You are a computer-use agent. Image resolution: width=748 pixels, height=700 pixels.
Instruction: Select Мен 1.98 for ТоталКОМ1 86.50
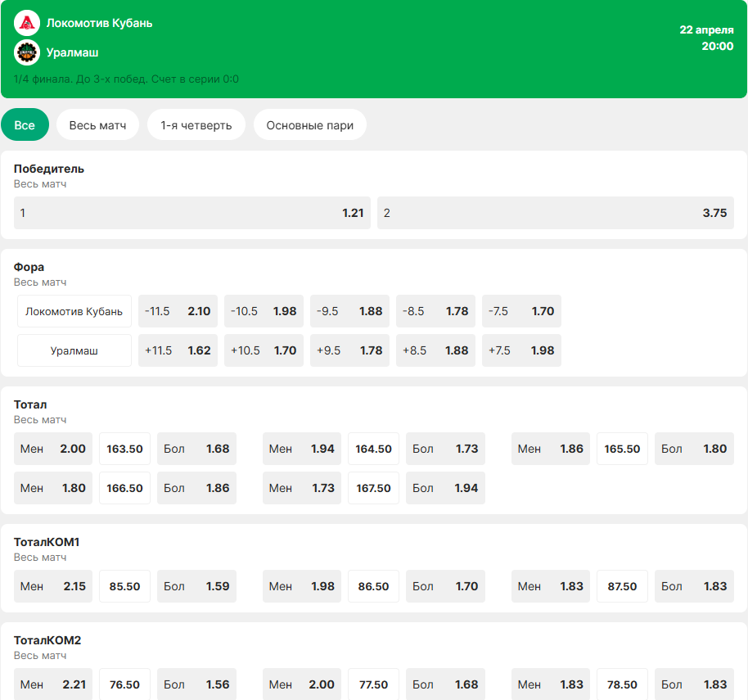click(x=302, y=586)
